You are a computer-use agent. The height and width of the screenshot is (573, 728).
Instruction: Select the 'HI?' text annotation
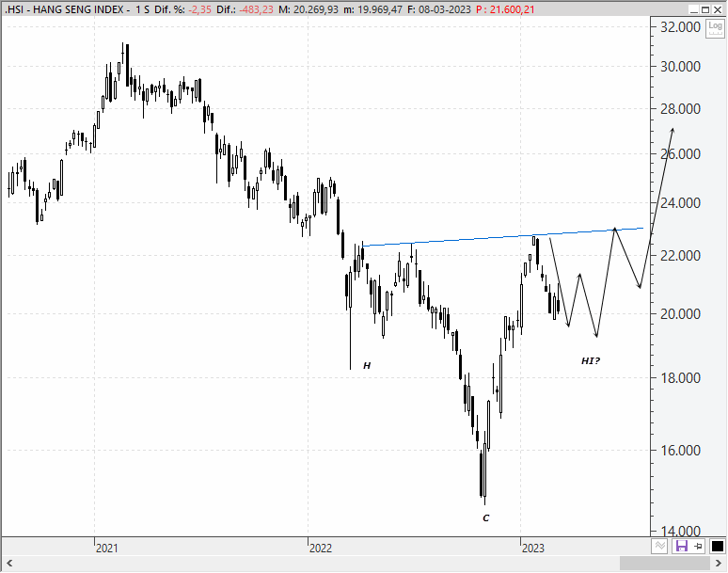[591, 360]
